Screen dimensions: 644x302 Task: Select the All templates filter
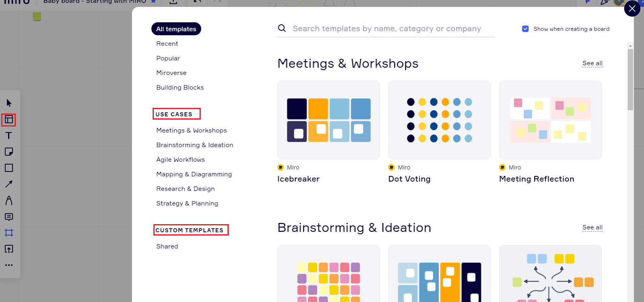click(x=176, y=29)
